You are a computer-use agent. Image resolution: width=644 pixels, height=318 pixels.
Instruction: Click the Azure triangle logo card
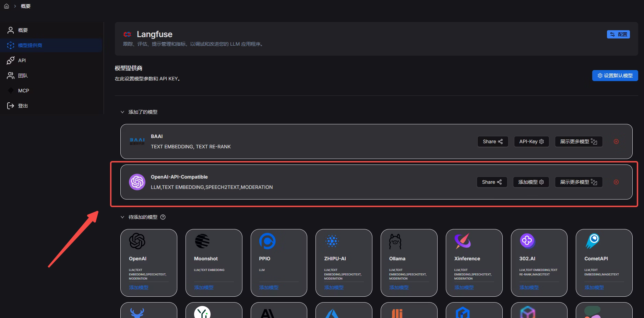click(x=332, y=313)
